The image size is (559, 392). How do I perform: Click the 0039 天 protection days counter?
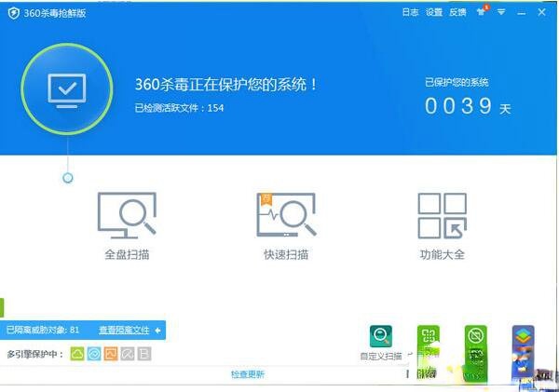(468, 106)
